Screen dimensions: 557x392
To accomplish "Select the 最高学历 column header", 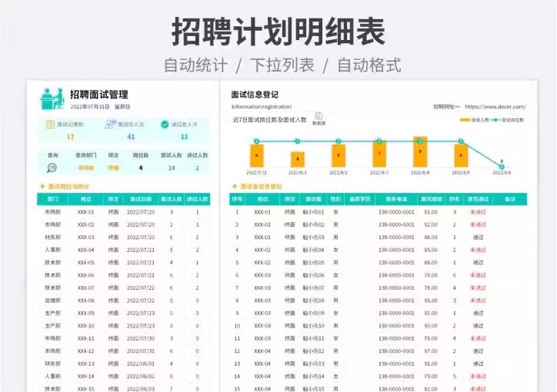I will click(x=359, y=199).
